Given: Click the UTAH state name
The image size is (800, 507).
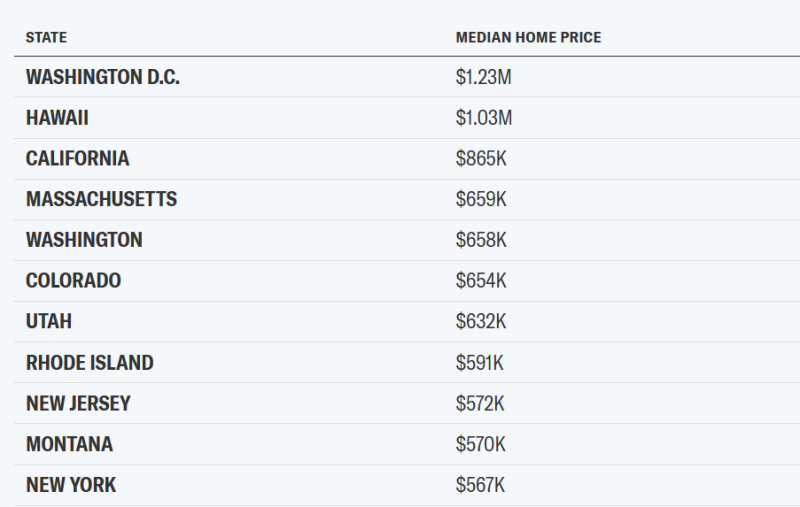Looking at the screenshot, I should tap(49, 322).
